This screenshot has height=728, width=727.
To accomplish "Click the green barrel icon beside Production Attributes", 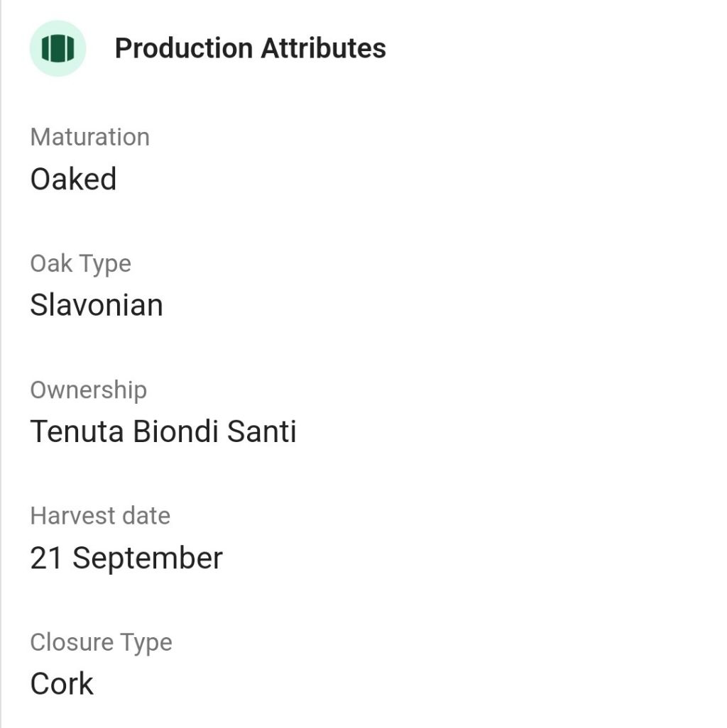I will point(58,48).
